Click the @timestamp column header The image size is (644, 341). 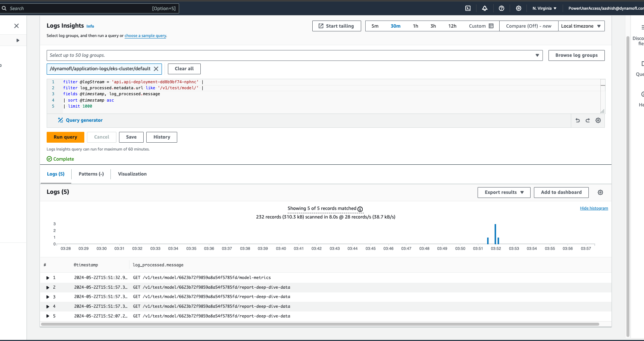86,265
